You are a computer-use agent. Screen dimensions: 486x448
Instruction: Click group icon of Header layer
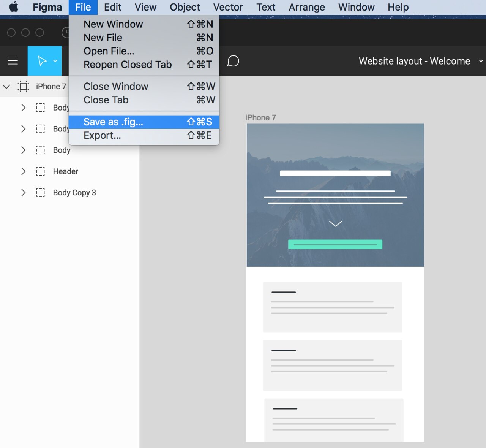tap(40, 171)
